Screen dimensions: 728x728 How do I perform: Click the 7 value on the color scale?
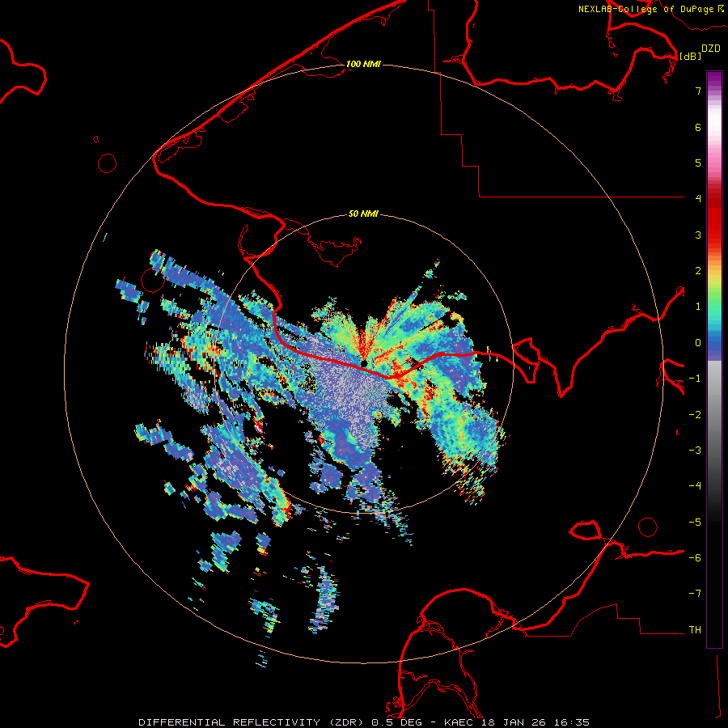(698, 91)
